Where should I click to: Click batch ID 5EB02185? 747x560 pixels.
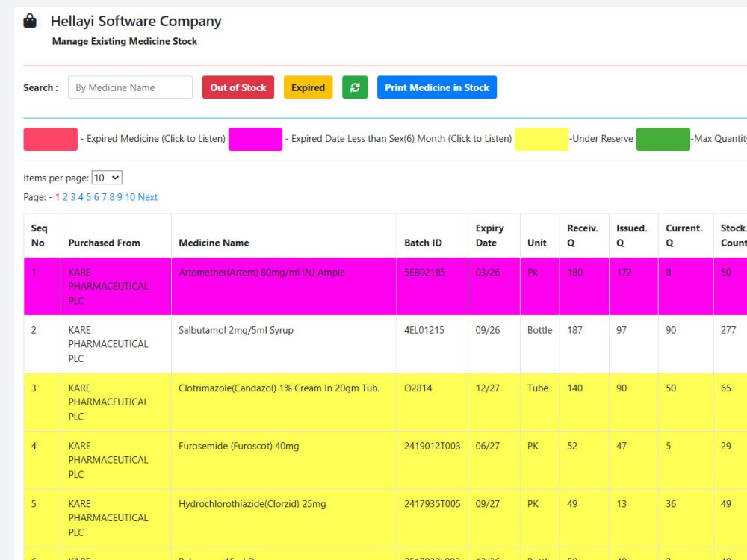pos(424,273)
